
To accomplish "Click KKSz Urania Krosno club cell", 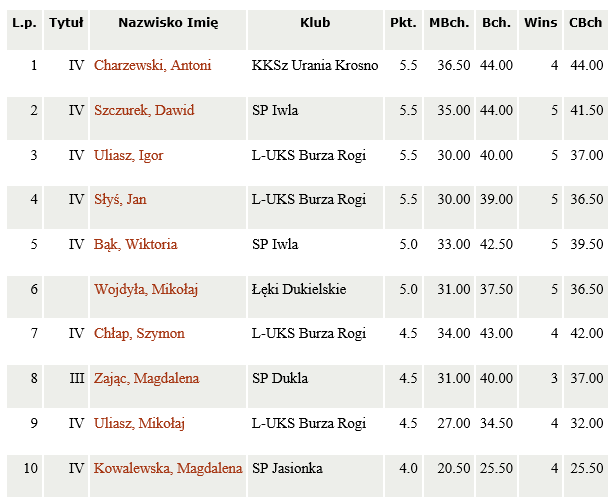I will point(315,65).
